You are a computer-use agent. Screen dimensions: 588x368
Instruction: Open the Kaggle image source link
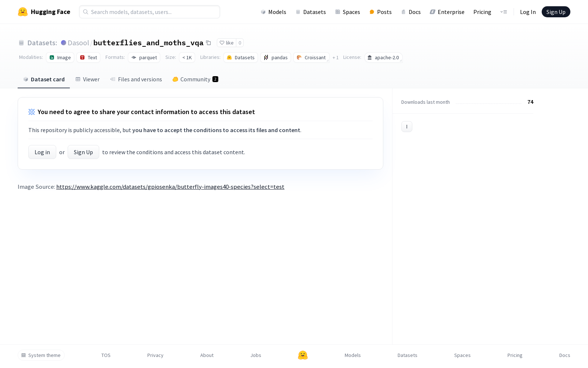click(170, 187)
